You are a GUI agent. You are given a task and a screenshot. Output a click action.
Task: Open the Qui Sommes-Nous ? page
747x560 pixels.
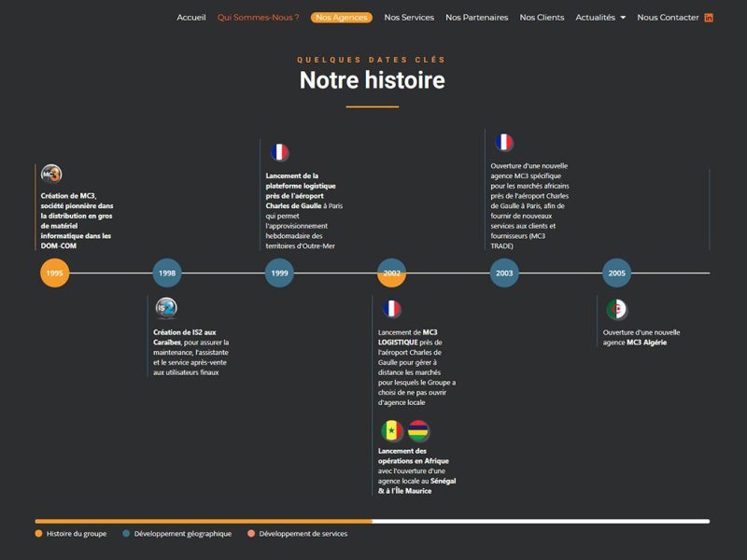pyautogui.click(x=259, y=18)
